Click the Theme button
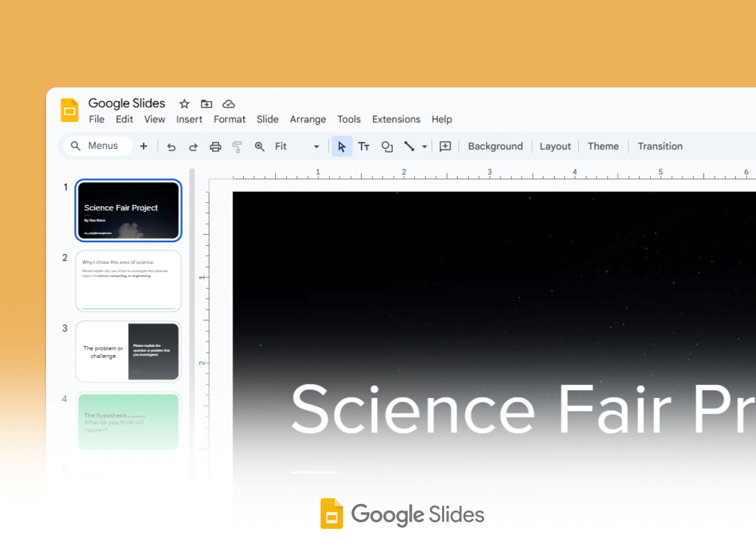Screen dimensions: 756x560 603,146
